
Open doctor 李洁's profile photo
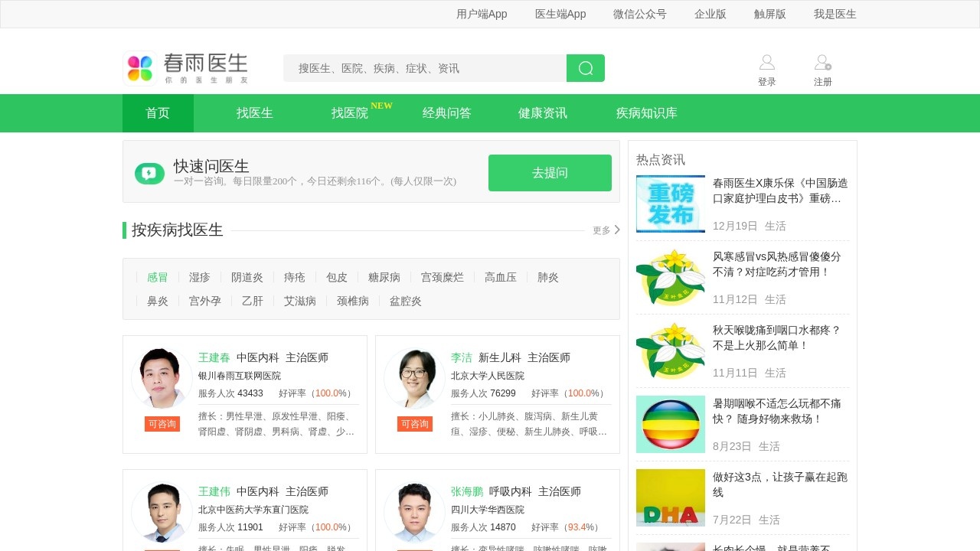[x=414, y=378]
